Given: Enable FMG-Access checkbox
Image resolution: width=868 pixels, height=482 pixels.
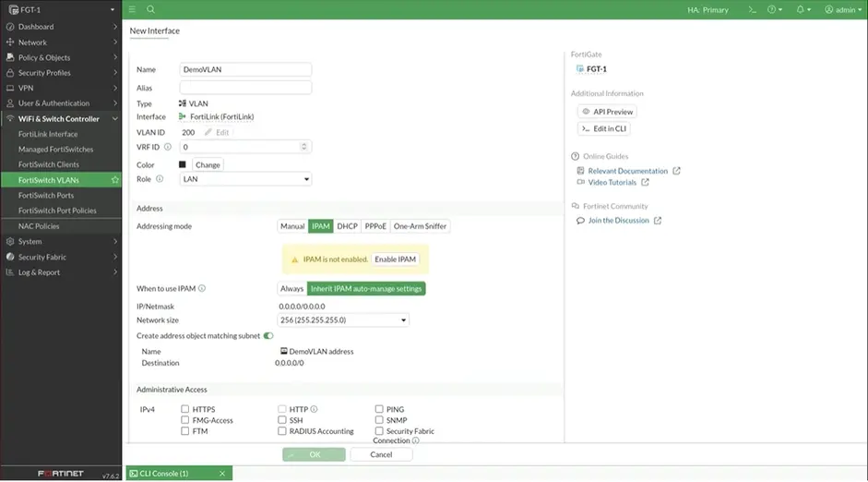Looking at the screenshot, I should [x=184, y=420].
